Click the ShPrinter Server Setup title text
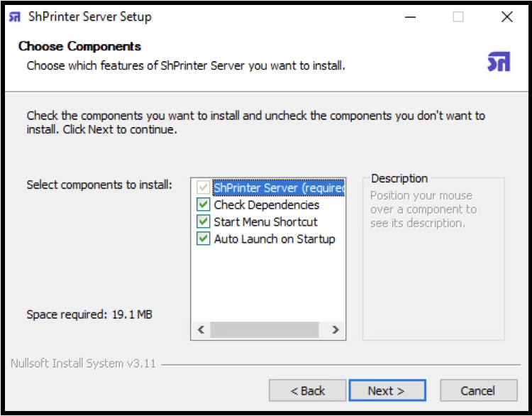Image resolution: width=532 pixels, height=416 pixels. tap(90, 17)
